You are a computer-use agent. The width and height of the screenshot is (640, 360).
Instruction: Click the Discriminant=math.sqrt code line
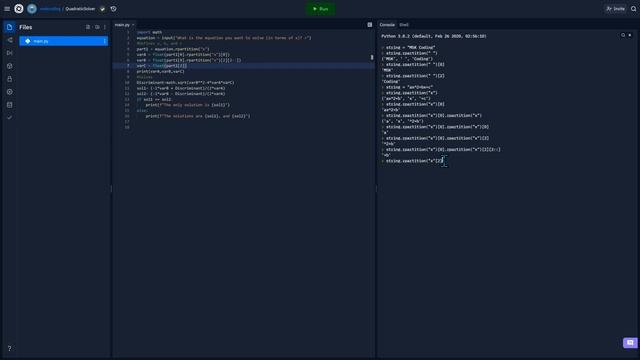click(x=185, y=82)
